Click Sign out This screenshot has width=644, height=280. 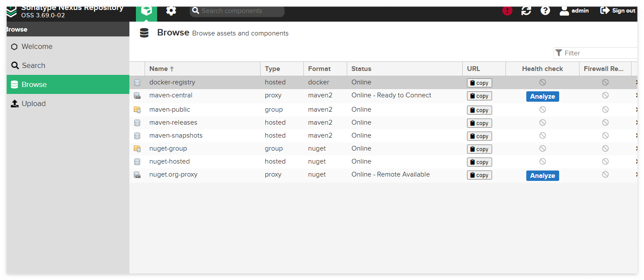click(x=618, y=11)
